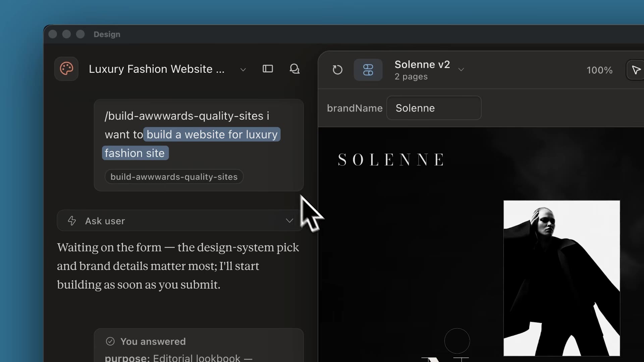
Task: Click the 'purpose: Editorial lookbook' answer text
Action: (178, 358)
